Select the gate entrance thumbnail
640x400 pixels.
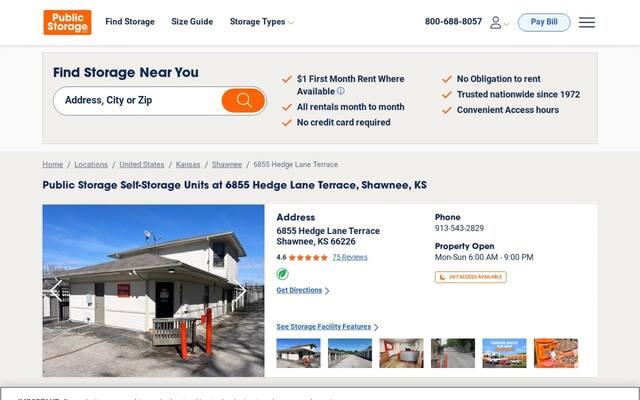pos(453,353)
